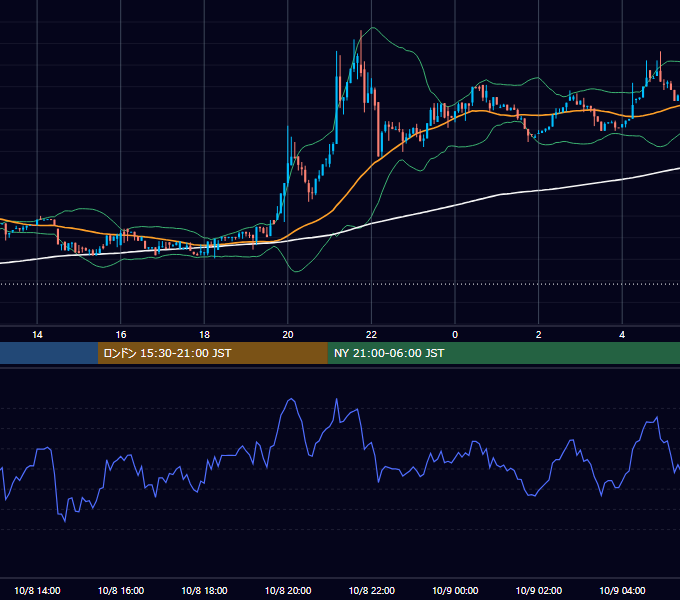Click the 10/8 22:00 date label
This screenshot has width=680, height=600.
372,590
